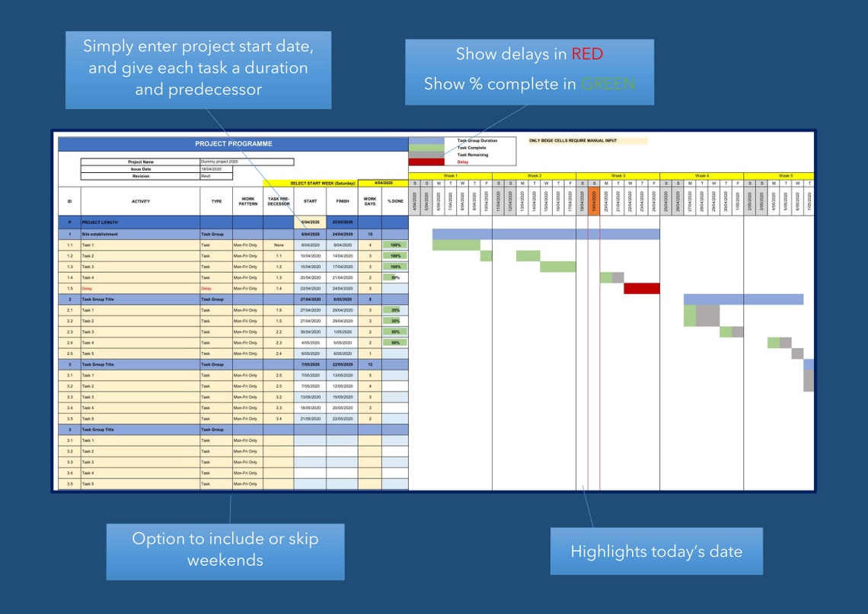
Task: Open the Work Pattern dropdown for Task 1
Action: point(245,245)
